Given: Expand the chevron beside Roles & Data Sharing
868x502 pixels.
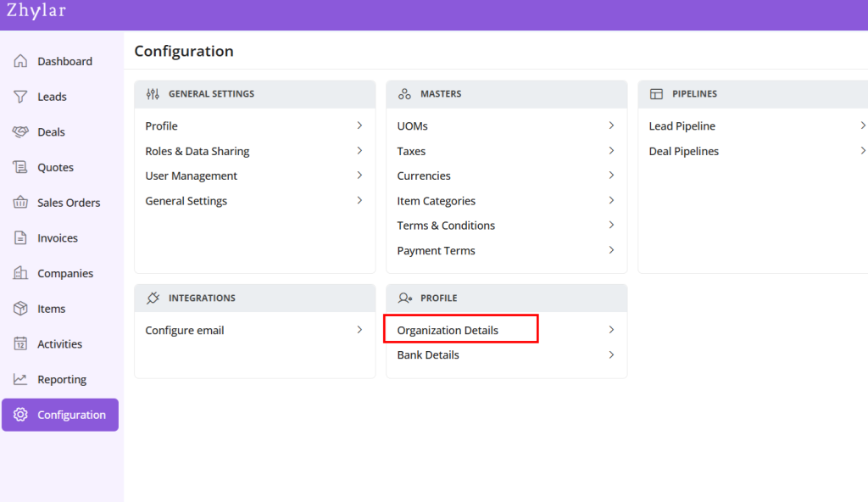Looking at the screenshot, I should click(359, 151).
